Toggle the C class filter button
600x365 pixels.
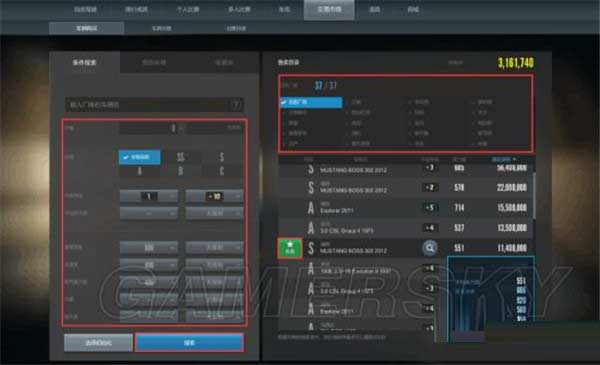pyautogui.click(x=222, y=171)
